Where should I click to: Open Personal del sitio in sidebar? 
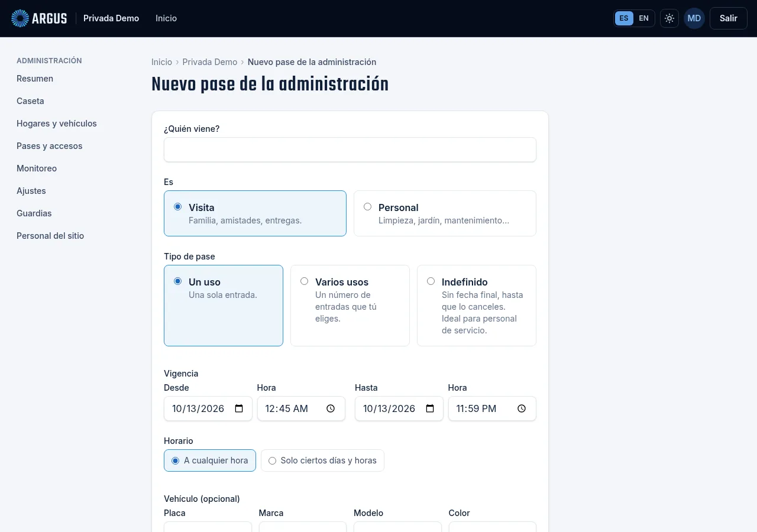50,236
